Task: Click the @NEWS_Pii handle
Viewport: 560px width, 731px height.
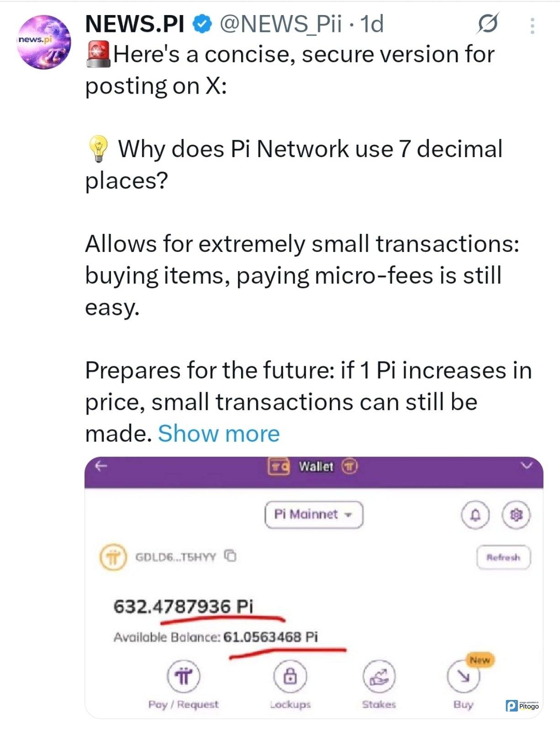Action: (x=280, y=24)
